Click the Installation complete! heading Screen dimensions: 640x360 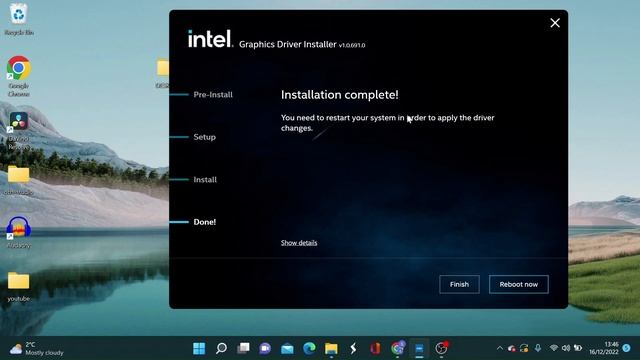click(x=340, y=95)
